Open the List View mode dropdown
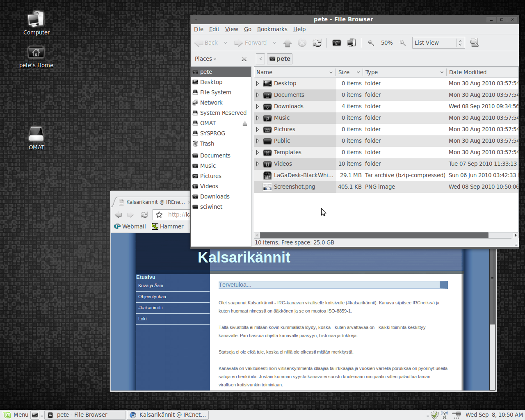Screen dimensions: 525x420 [x=438, y=43]
